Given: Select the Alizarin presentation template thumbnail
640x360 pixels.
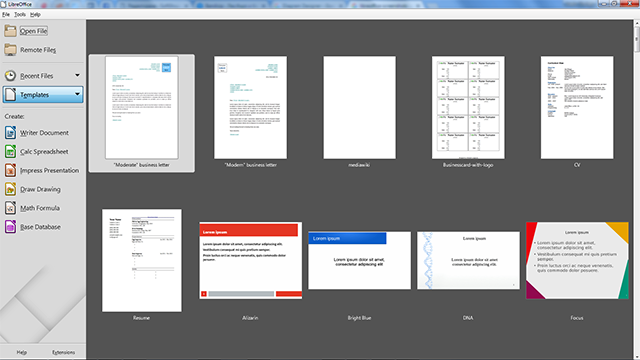Looking at the screenshot, I should point(251,260).
